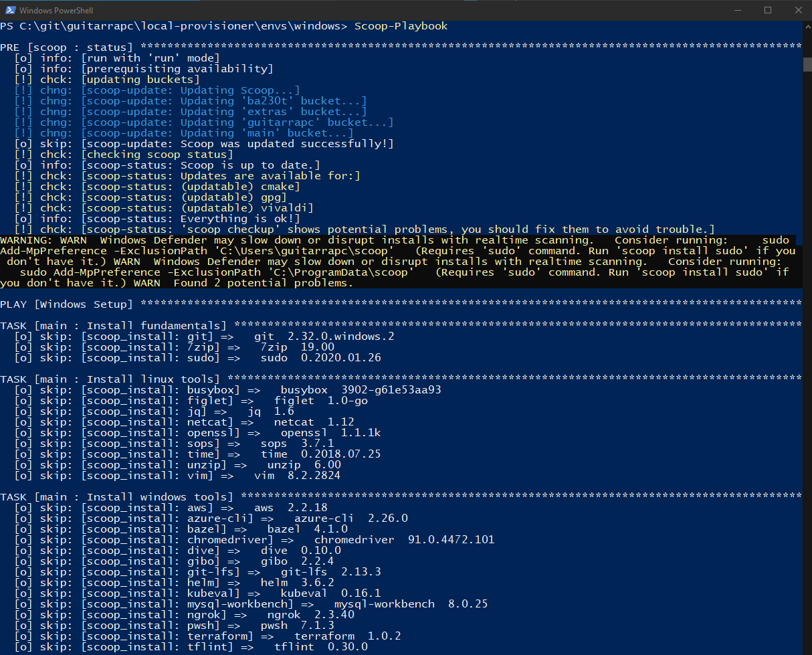This screenshot has height=655, width=812.
Task: Click "Updating 'main' bucket..." line
Action: [x=184, y=133]
